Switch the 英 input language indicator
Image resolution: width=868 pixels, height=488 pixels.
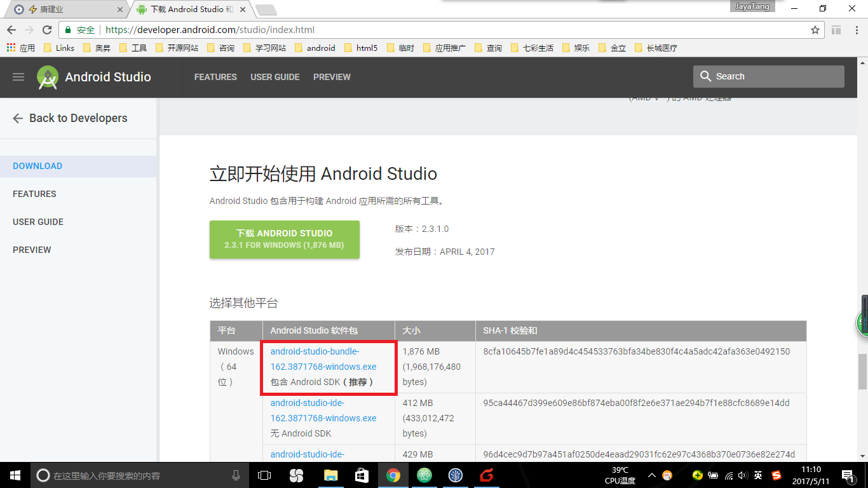tap(759, 475)
